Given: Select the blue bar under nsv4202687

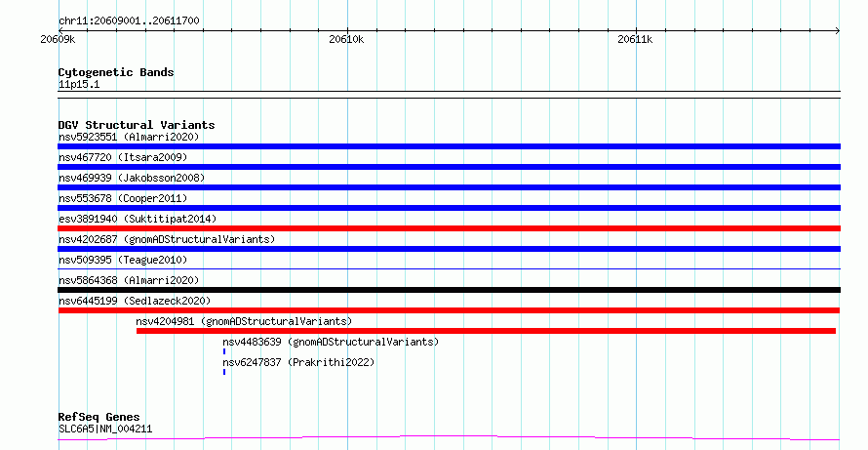Looking at the screenshot, I should (449, 249).
